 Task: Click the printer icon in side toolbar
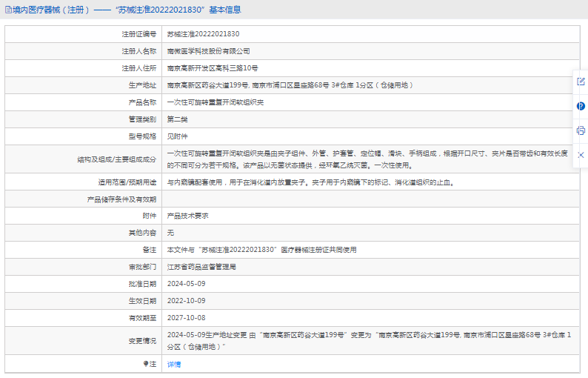coord(581,130)
